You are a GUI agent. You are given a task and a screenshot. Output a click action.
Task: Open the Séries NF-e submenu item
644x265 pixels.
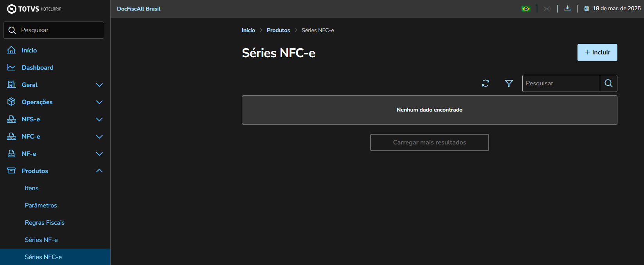pyautogui.click(x=41, y=240)
